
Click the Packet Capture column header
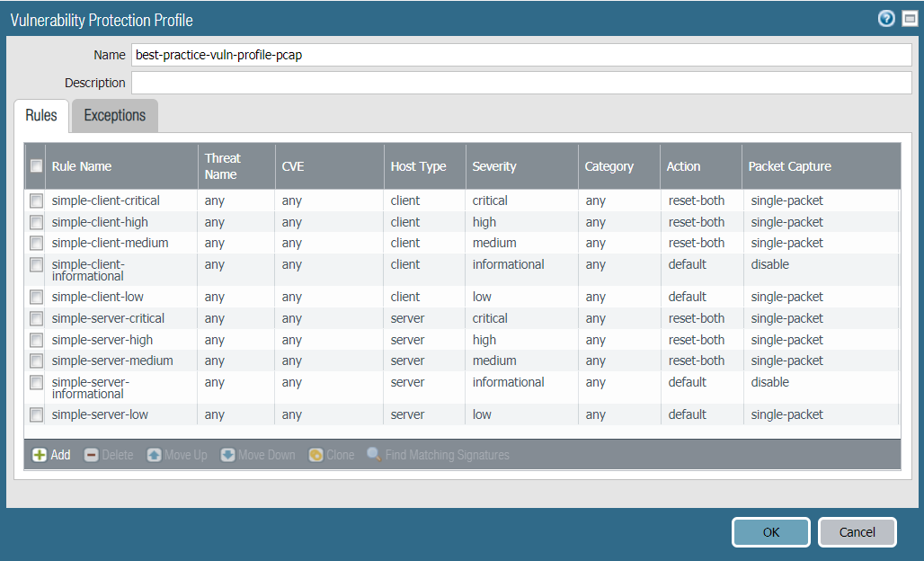click(x=789, y=166)
